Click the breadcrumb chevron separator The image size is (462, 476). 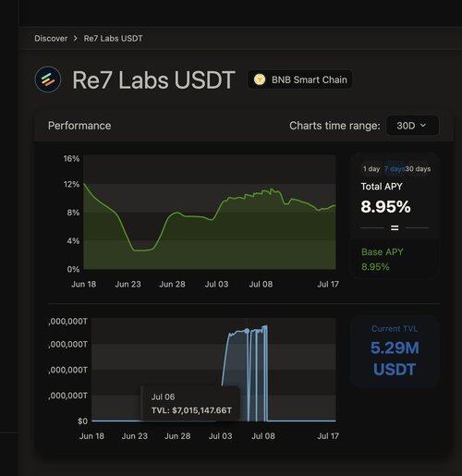(x=76, y=39)
